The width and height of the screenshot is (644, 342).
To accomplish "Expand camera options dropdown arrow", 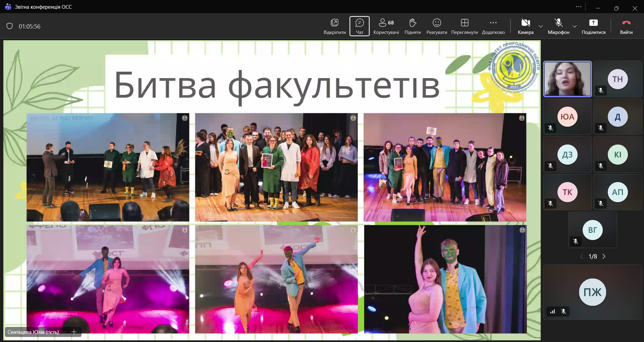I will point(541,26).
